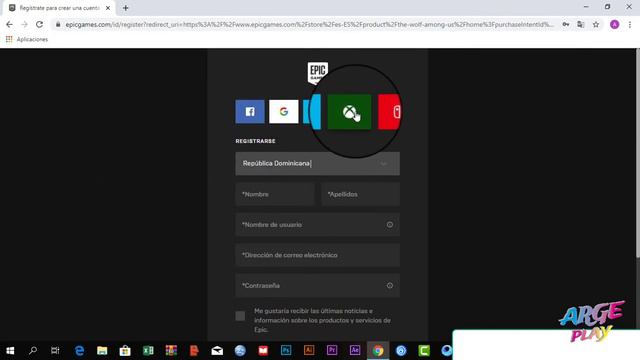Click the saved password key icon

tap(566, 24)
